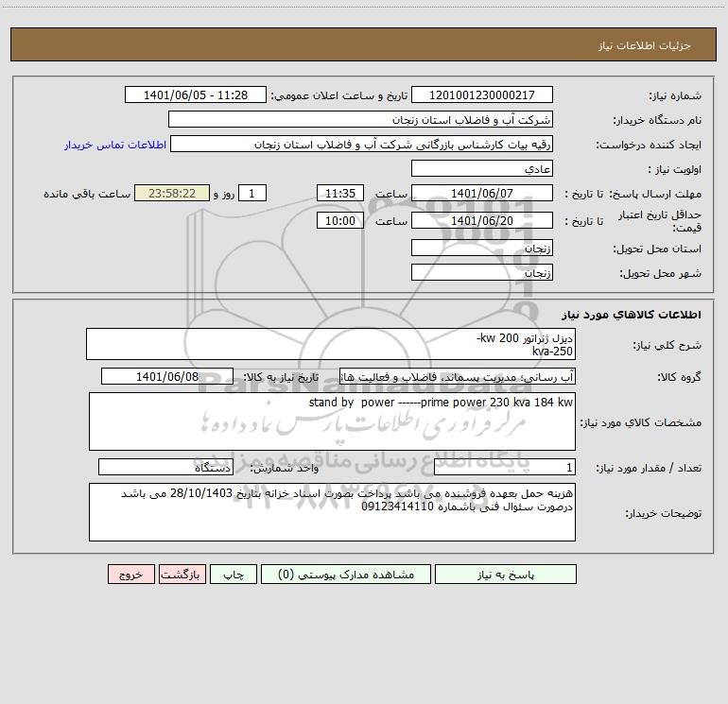Image resolution: width=728 pixels, height=704 pixels.
Task: Click the بازگشت back button
Action: coord(182,575)
